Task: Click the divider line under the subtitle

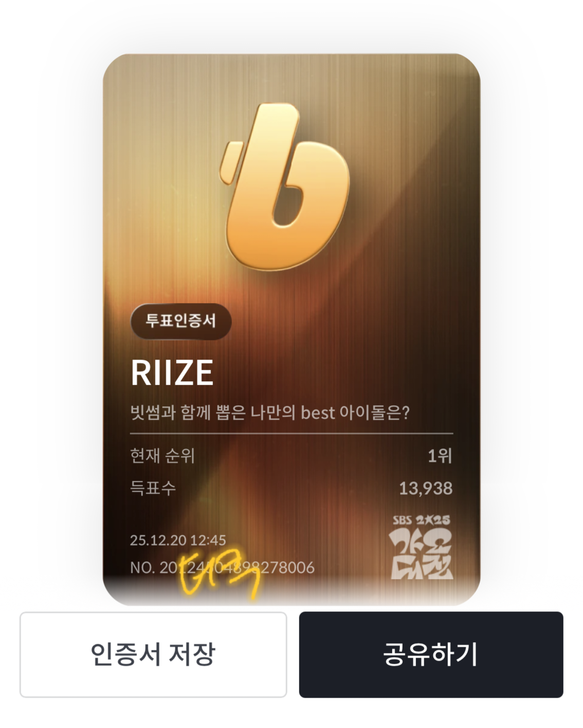Action: pos(291,434)
